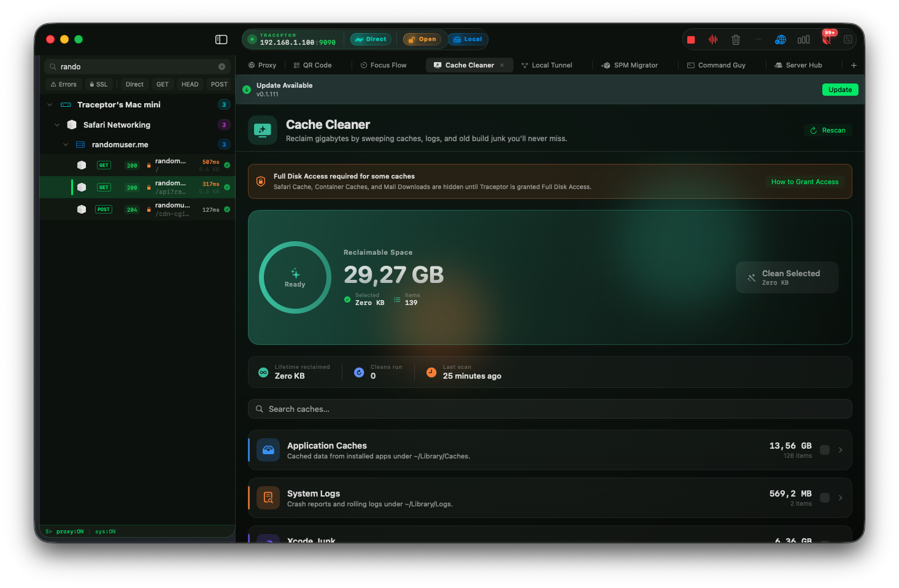Click the proxy:ON status bar entry
This screenshot has height=588, width=899.
pyautogui.click(x=70, y=532)
